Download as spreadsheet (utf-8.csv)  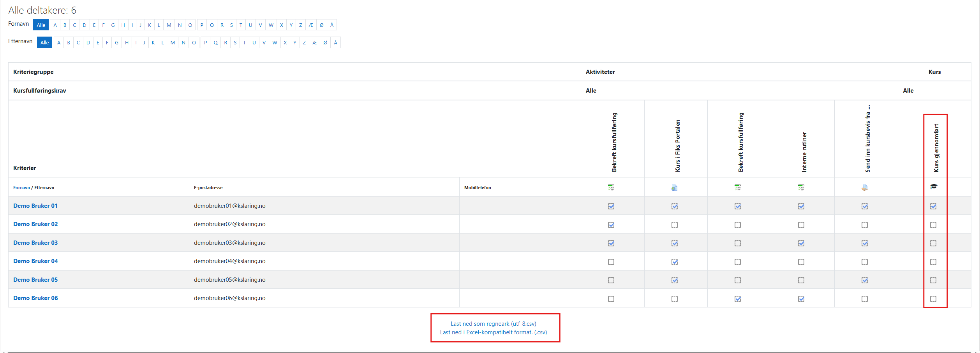click(x=493, y=324)
